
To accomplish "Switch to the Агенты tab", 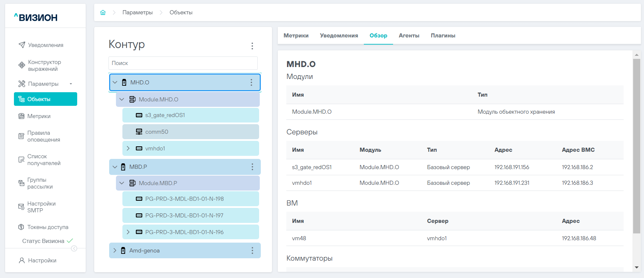I will (409, 36).
